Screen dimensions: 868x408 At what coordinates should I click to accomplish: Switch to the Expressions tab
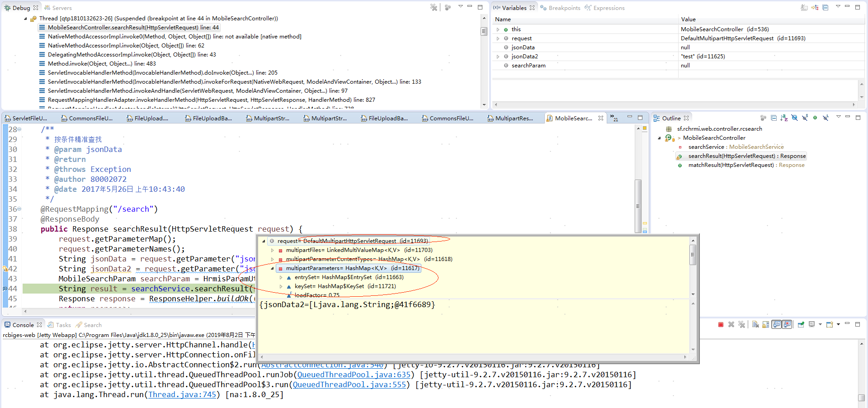[604, 8]
